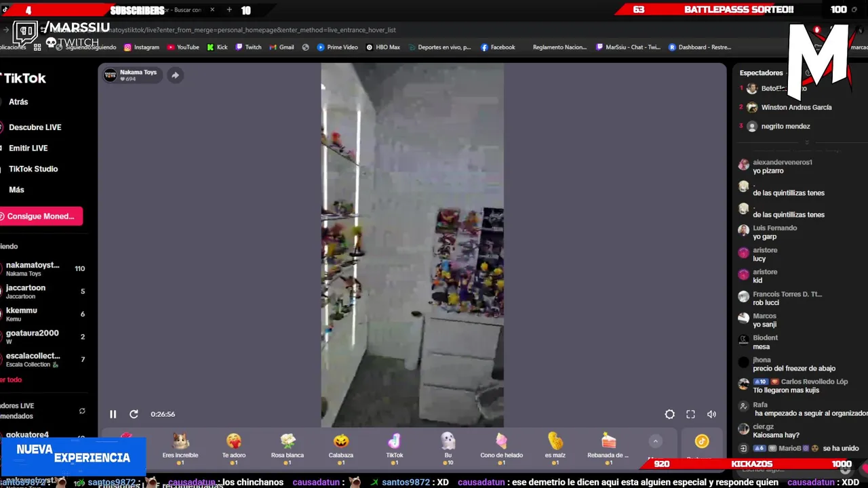Click TikTok logo in sidebar
The height and width of the screenshot is (488, 868).
pos(23,78)
